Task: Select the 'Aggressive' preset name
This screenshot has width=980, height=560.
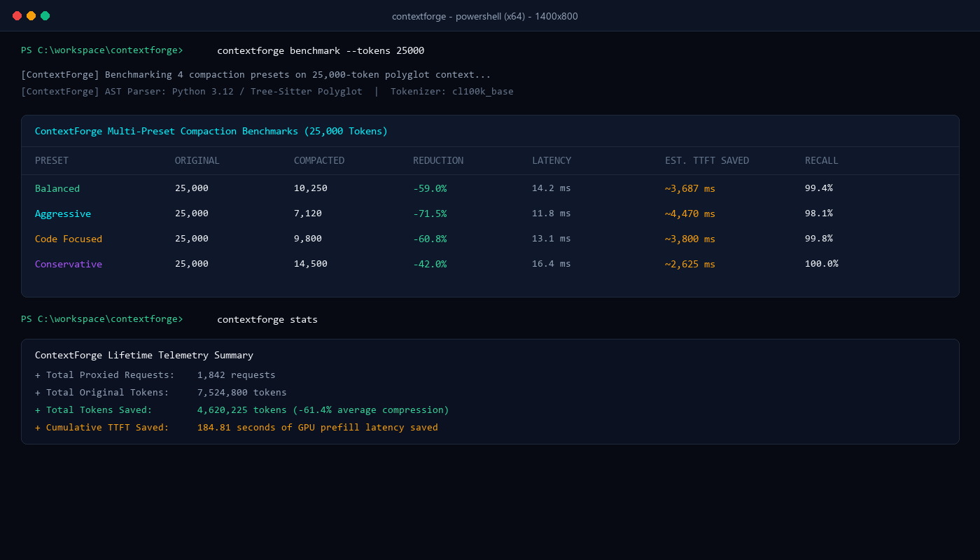Action: coord(63,213)
